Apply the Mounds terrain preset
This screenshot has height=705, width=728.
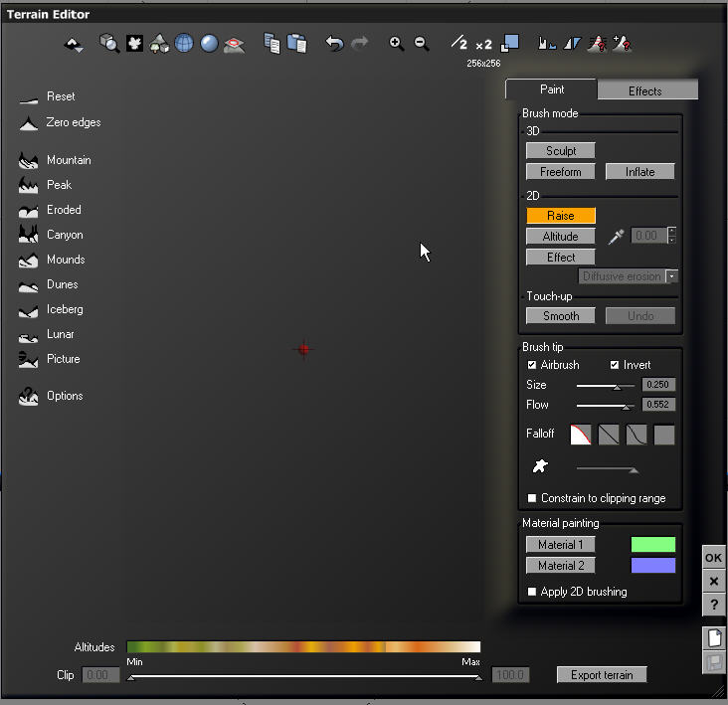[52, 260]
